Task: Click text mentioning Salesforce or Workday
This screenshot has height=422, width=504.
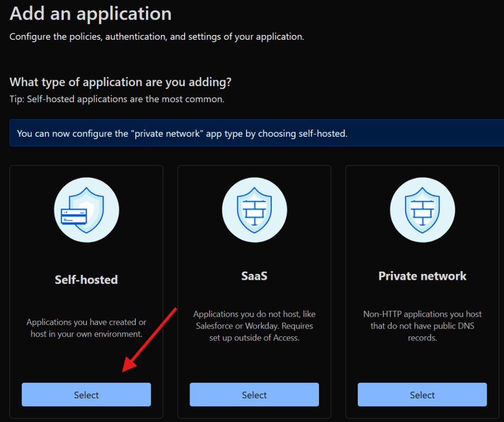Action: tap(254, 326)
